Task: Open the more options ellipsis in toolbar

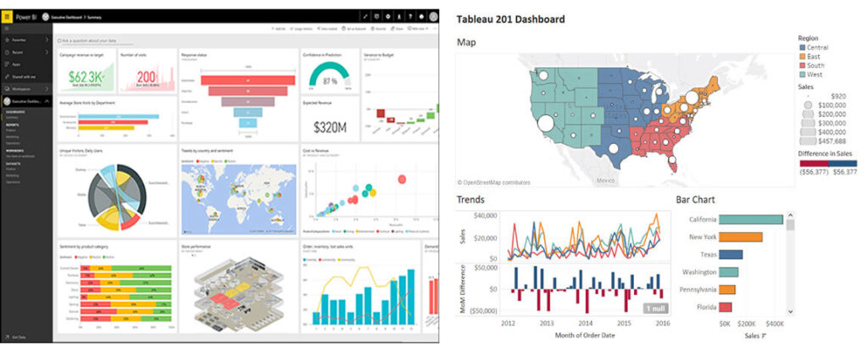Action: point(435,29)
